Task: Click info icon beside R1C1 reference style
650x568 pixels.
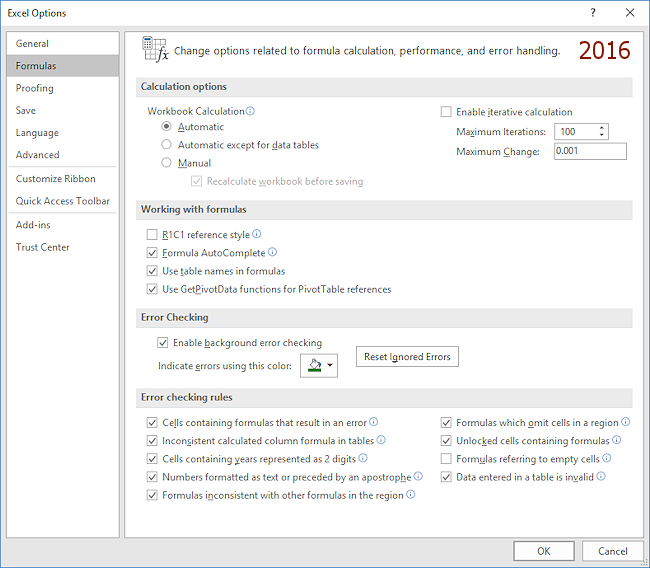Action: point(257,234)
